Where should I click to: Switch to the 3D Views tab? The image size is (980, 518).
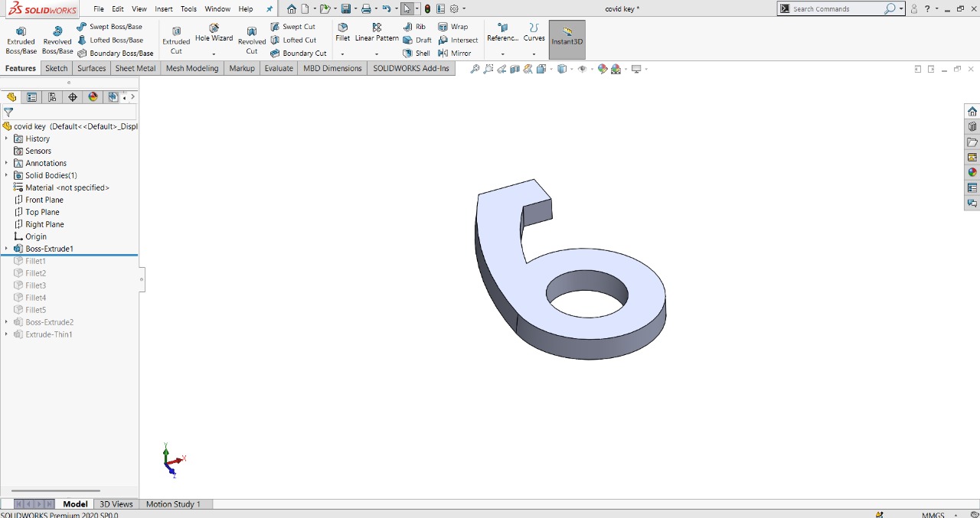(x=116, y=504)
